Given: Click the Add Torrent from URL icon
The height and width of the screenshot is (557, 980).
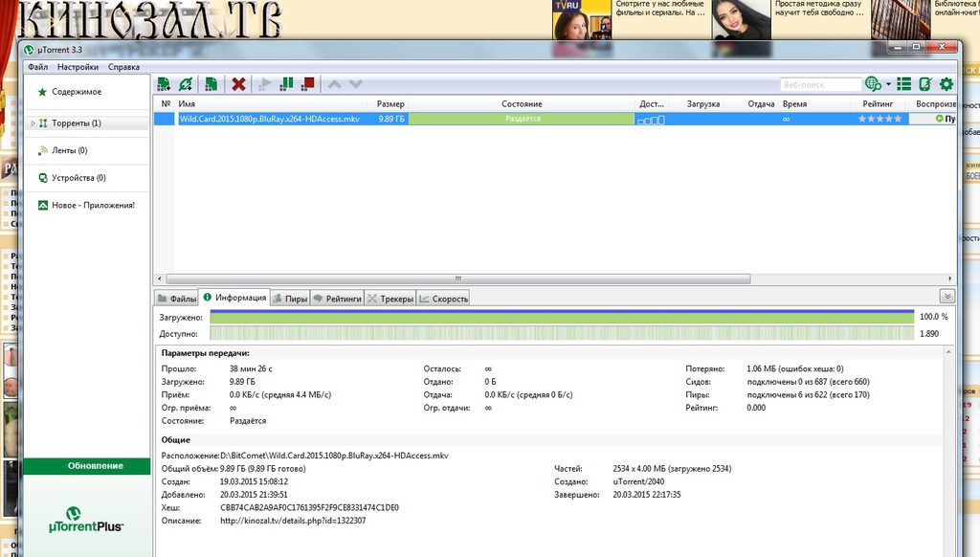Looking at the screenshot, I should tap(186, 84).
